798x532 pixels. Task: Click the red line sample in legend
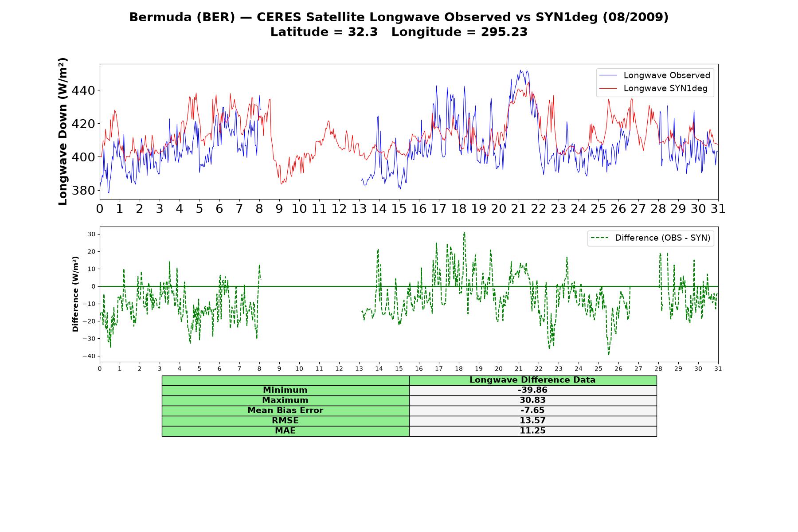coord(608,89)
